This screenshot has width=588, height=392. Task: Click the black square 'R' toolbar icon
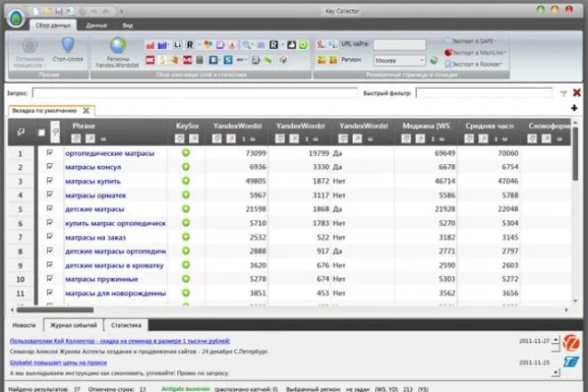pyautogui.click(x=274, y=45)
